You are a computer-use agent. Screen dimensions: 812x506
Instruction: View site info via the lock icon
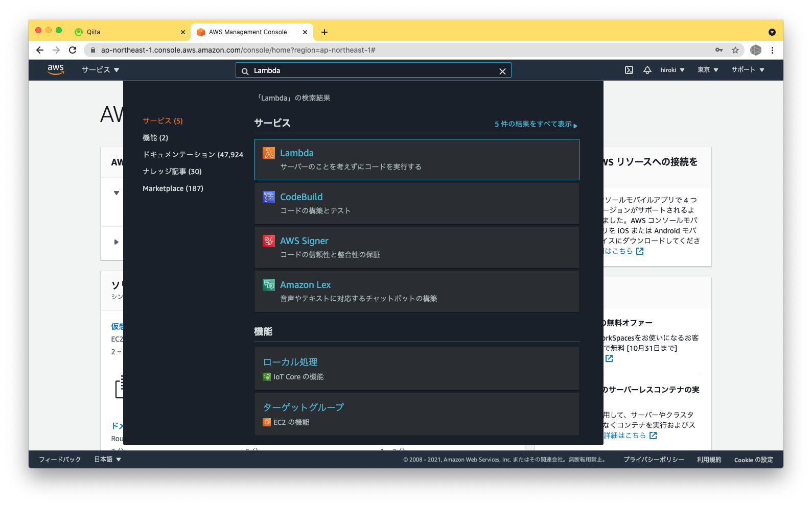[92, 50]
